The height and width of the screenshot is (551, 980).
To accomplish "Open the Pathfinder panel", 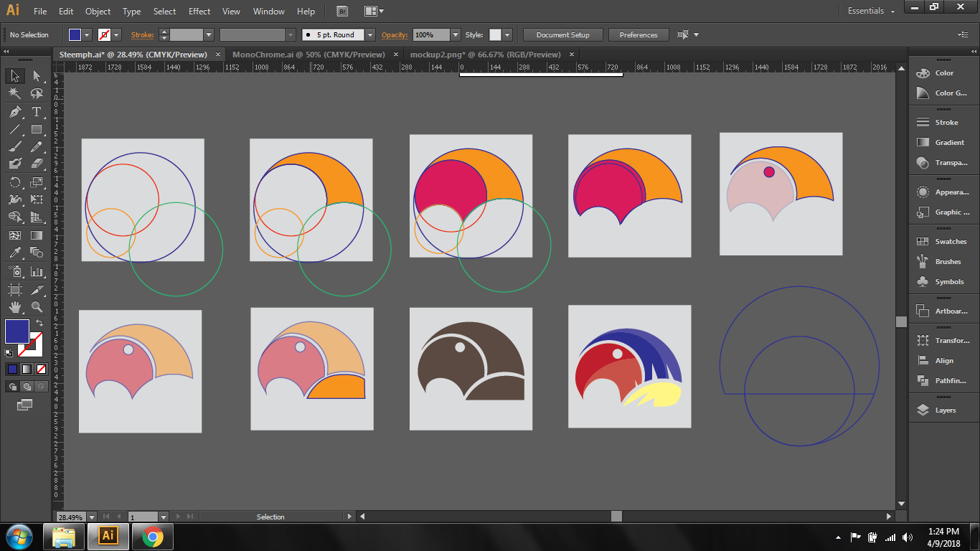I will tap(941, 381).
